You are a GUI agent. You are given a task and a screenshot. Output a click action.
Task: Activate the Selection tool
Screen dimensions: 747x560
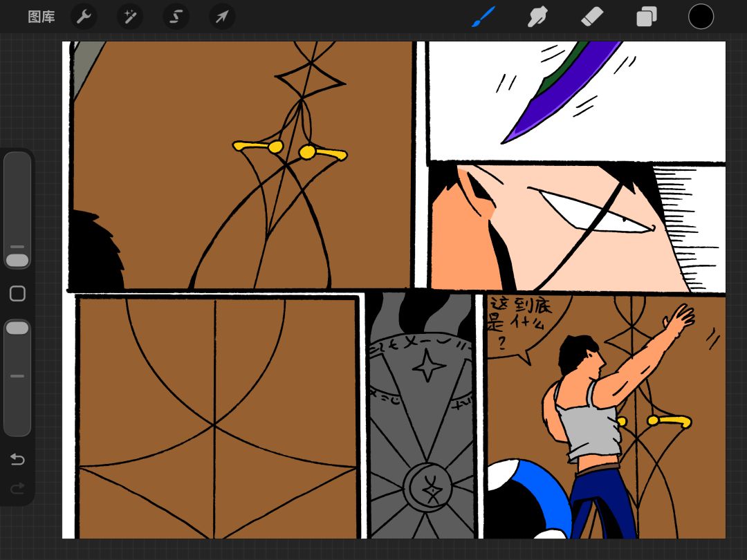[x=176, y=17]
